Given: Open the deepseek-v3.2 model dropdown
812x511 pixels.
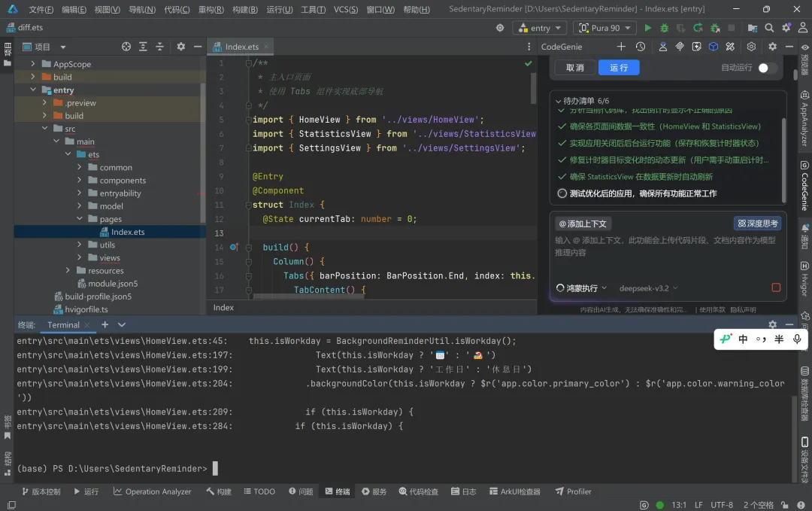Looking at the screenshot, I should pyautogui.click(x=648, y=288).
